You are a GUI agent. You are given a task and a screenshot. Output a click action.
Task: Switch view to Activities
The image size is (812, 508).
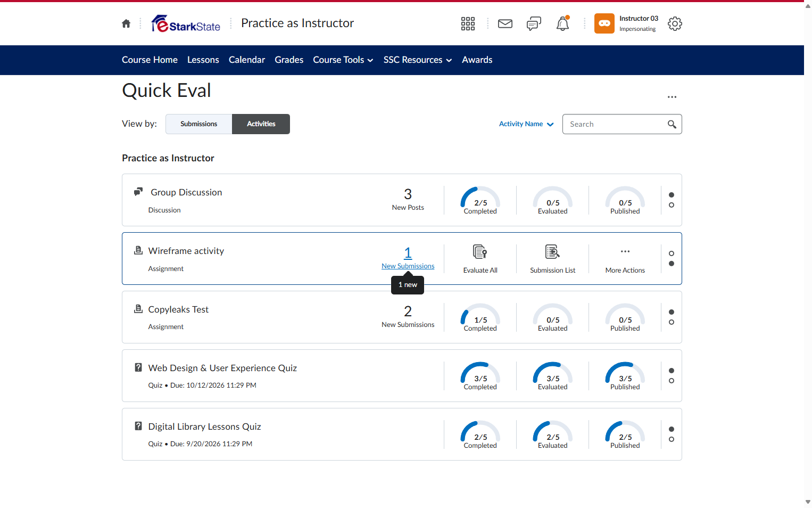pos(261,124)
